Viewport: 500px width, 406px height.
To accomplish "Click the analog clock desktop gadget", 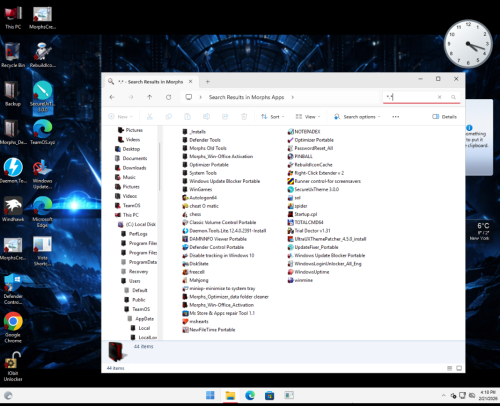I will [x=468, y=44].
